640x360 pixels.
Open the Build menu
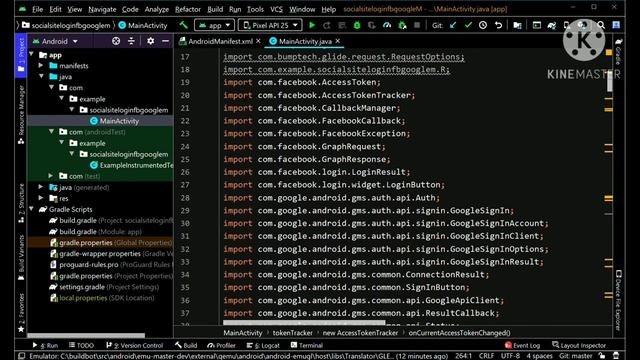[x=215, y=9]
